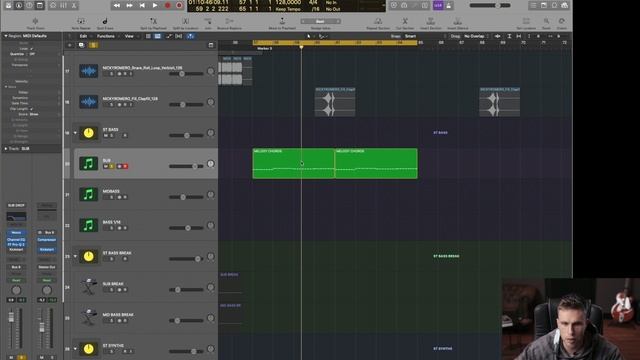Viewport: 640px width, 360px height.
Task: Collapse the ST BASS BREAK track stack triangle
Action: [75, 257]
